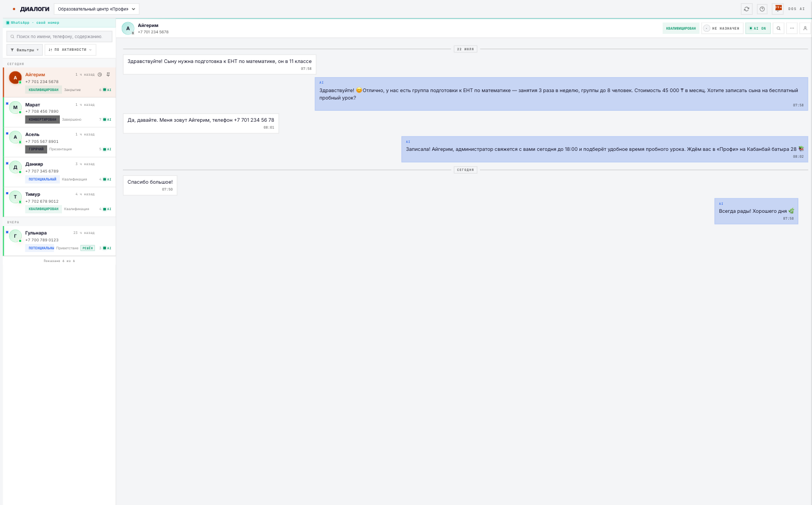Screen dimensions: 812x505
Task: Click the pin icon on Айгерим's dialog
Action: click(108, 75)
